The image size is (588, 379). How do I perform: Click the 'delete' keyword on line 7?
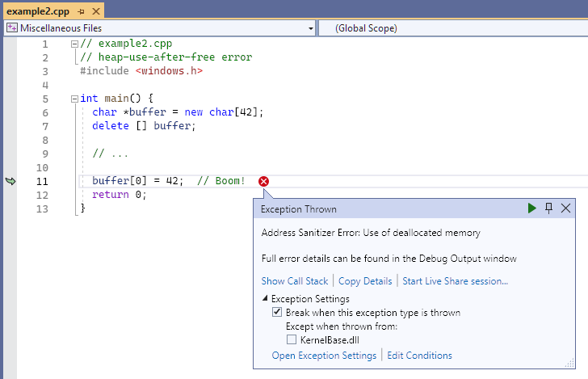pyautogui.click(x=110, y=126)
